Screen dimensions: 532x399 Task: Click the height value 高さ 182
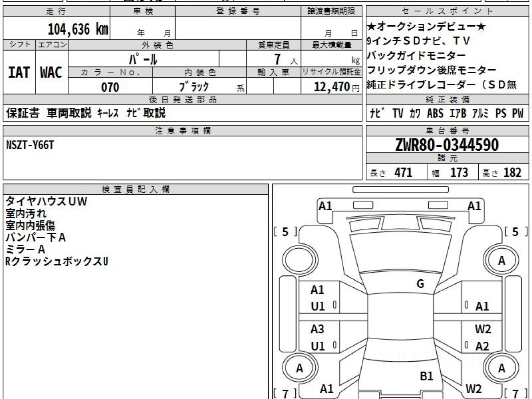click(501, 172)
